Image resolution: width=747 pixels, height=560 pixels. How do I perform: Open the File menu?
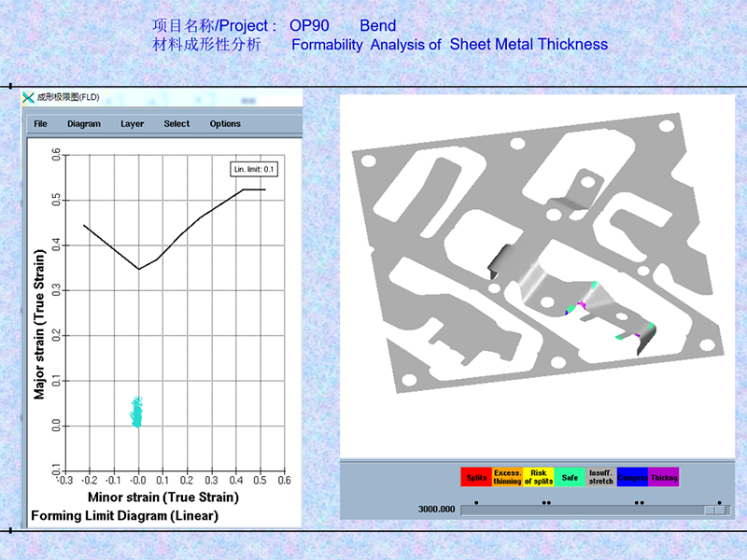[x=40, y=123]
